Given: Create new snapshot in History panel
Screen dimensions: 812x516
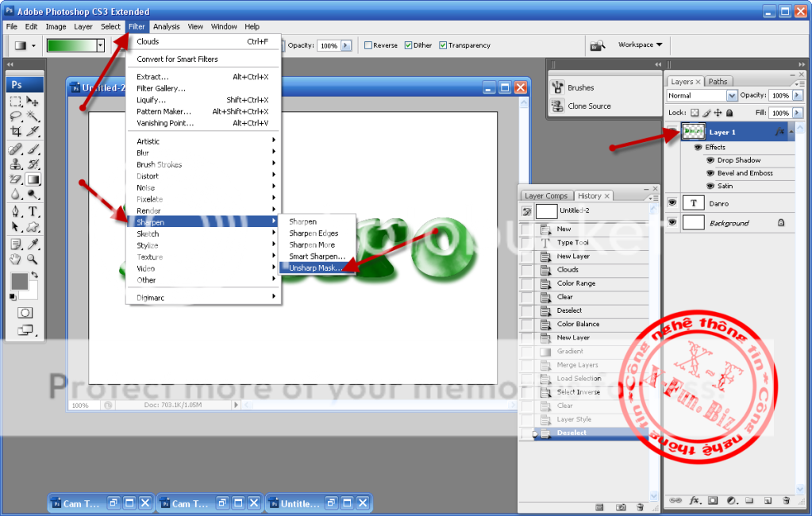Looking at the screenshot, I should point(621,507).
